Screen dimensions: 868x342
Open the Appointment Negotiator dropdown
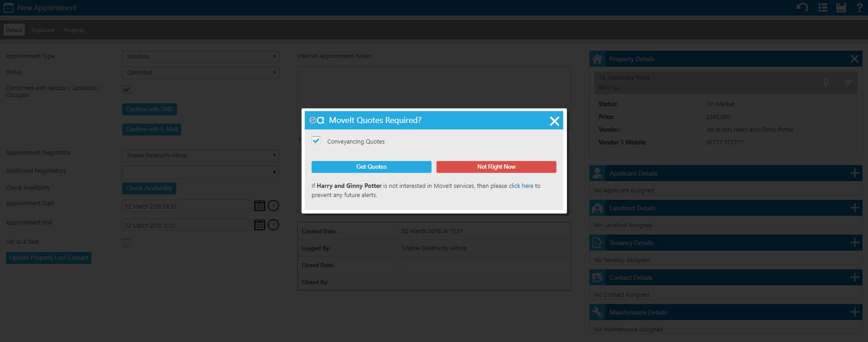200,155
